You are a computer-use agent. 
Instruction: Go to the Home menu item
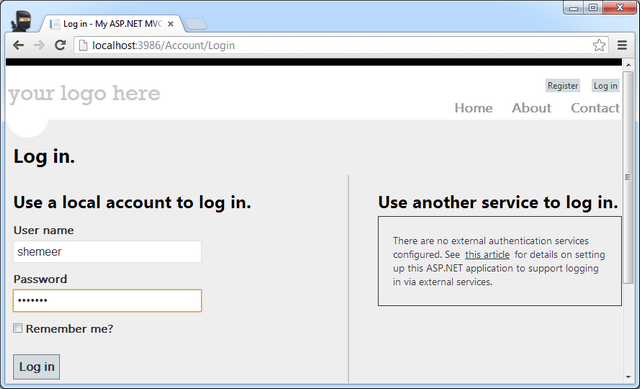click(x=473, y=108)
